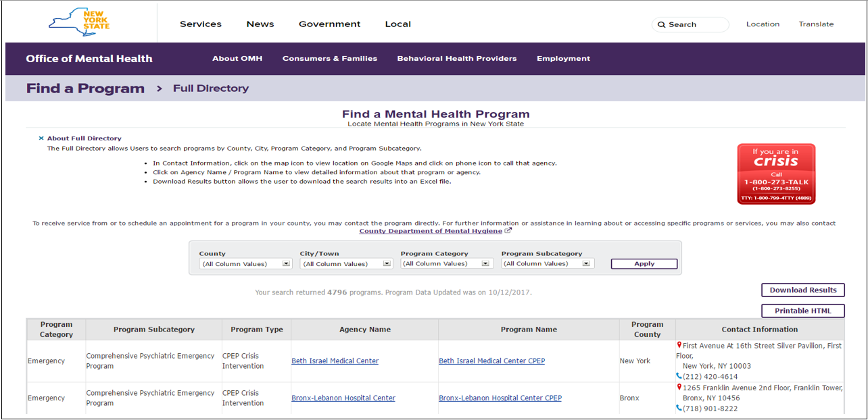This screenshot has height=420, width=868.
Task: Click the Program County column header
Action: [x=647, y=330]
